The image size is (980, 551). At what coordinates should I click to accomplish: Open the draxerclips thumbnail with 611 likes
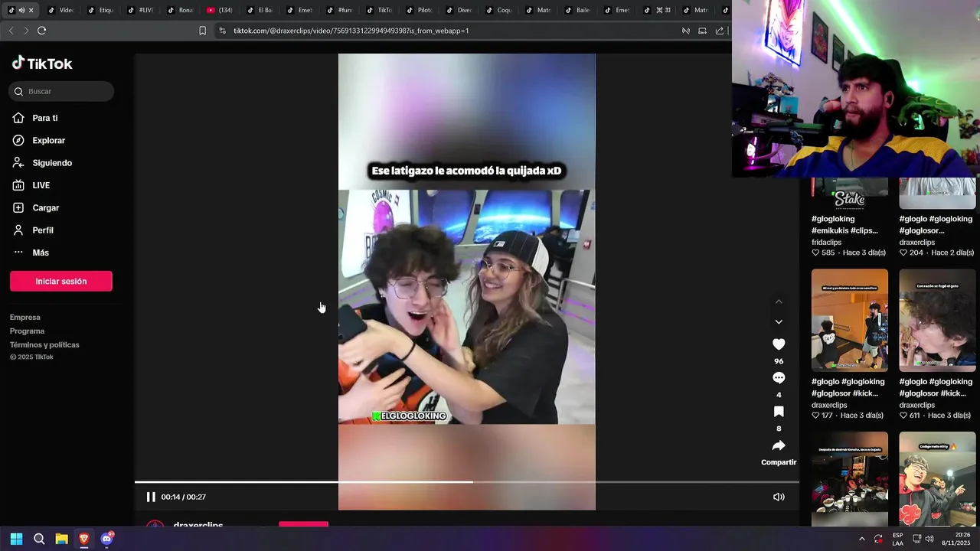coord(938,320)
